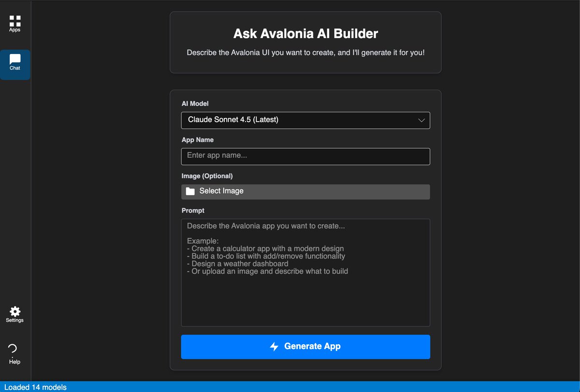Expand the AI Model dropdown chevron
Image resolution: width=580 pixels, height=392 pixels.
421,120
